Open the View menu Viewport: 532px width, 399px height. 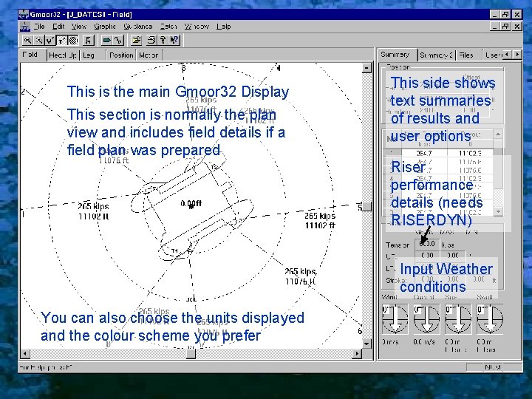[x=79, y=27]
